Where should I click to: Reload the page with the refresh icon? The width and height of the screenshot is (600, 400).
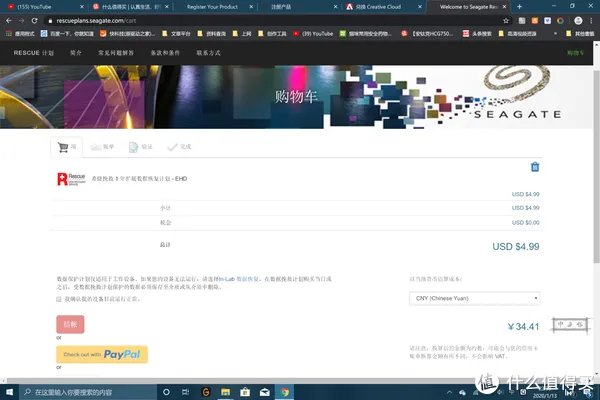34,21
